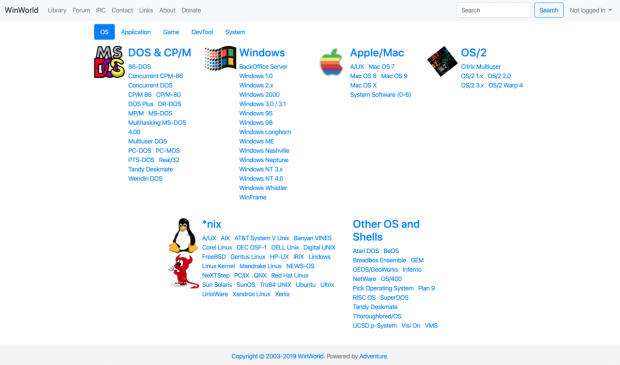Open the Adventure link in footer

[x=373, y=356]
